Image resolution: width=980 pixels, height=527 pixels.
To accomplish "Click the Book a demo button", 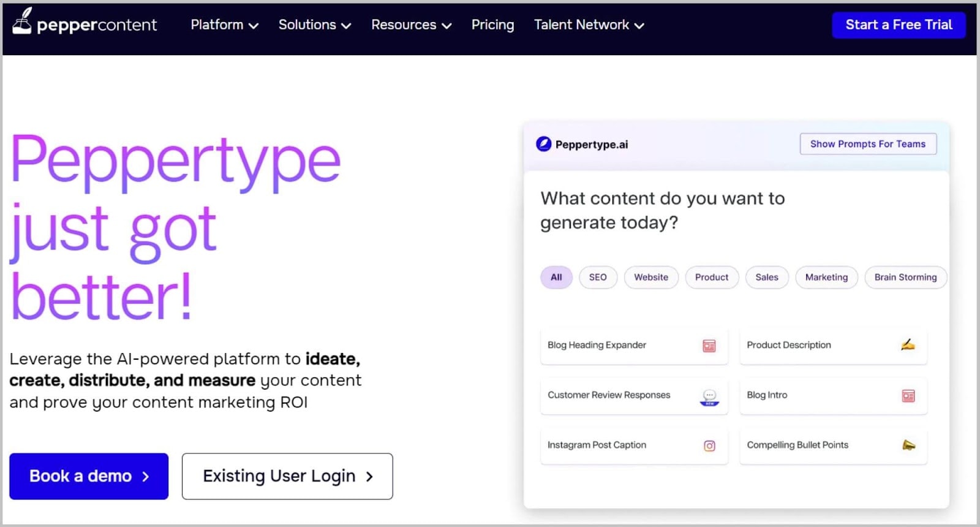I will click(x=89, y=476).
